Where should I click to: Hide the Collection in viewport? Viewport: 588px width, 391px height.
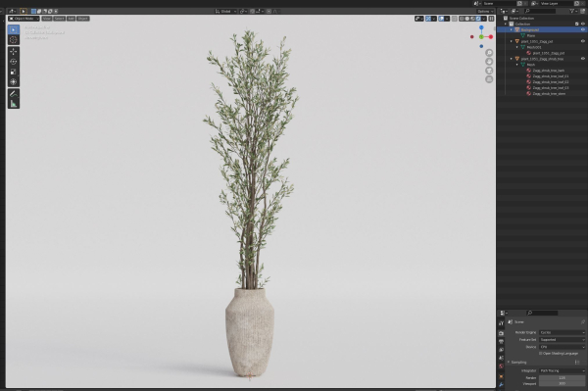pyautogui.click(x=583, y=24)
